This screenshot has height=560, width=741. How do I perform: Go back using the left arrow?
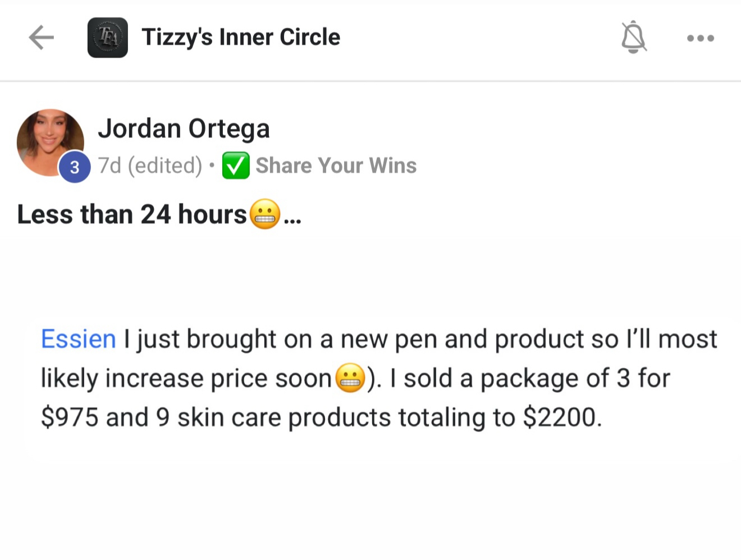tap(41, 38)
